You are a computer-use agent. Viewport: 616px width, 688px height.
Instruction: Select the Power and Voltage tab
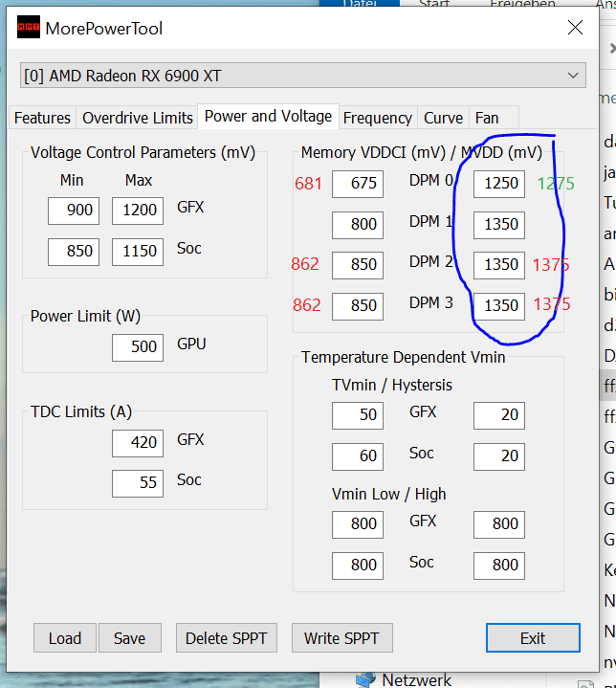[x=268, y=117]
